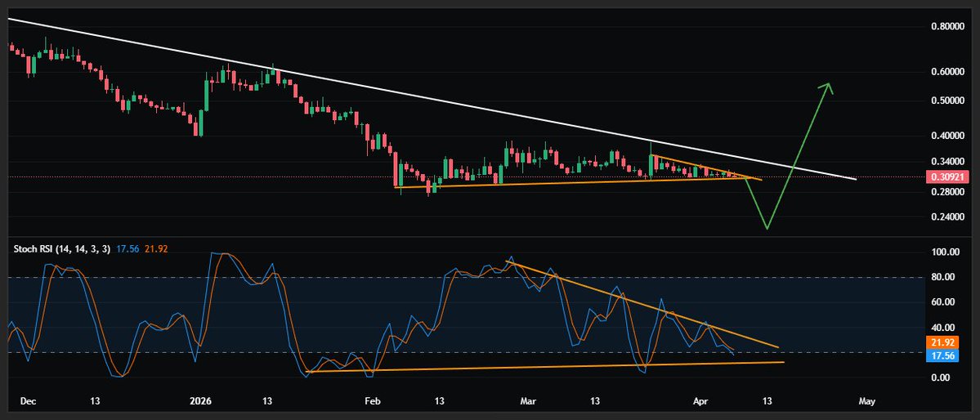The image size is (980, 420).
Task: Select the red 0.30921 current price tag
Action: click(x=946, y=176)
